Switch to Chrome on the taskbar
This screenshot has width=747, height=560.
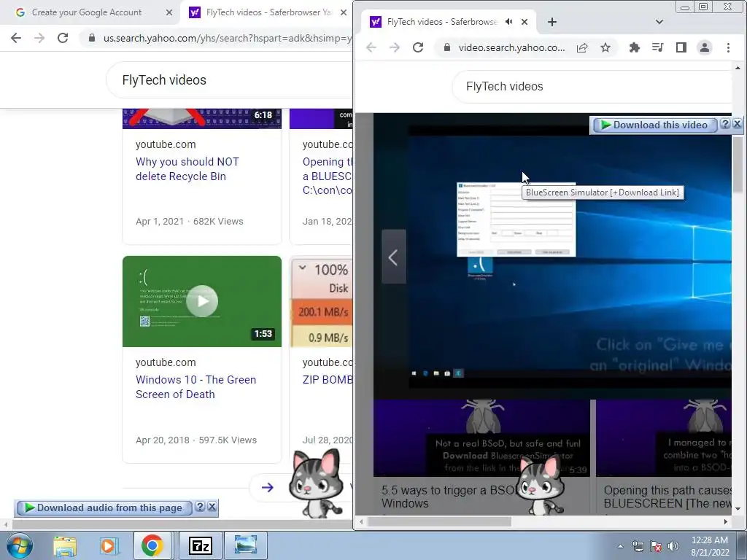pos(152,545)
